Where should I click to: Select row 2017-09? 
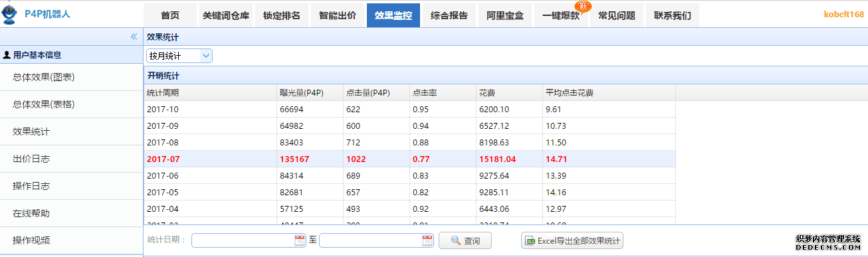(x=409, y=126)
